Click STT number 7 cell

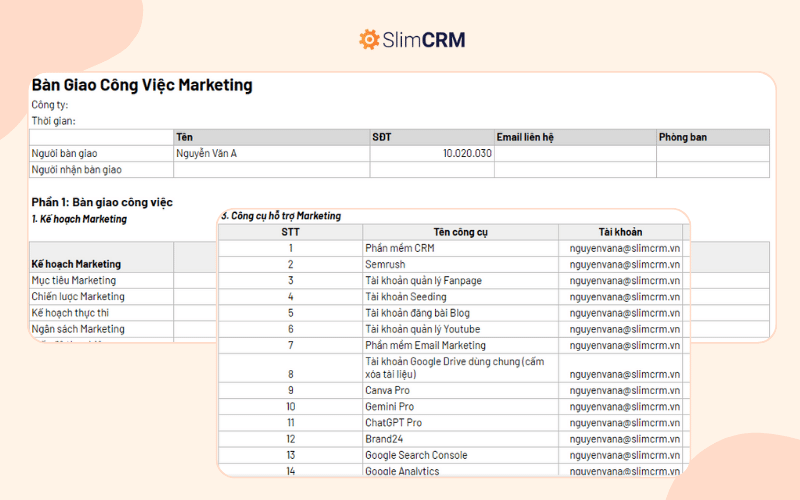coord(290,345)
